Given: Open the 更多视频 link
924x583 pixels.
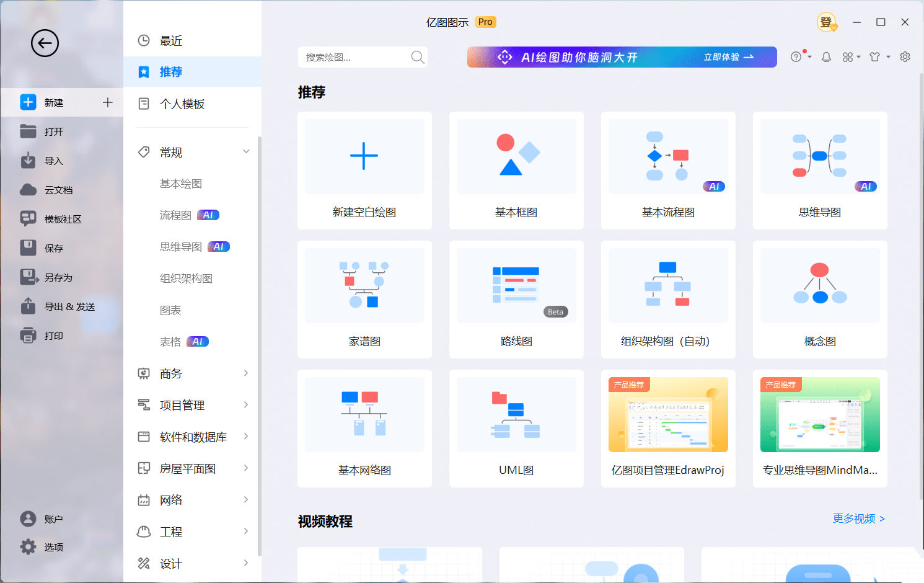Looking at the screenshot, I should [x=858, y=518].
